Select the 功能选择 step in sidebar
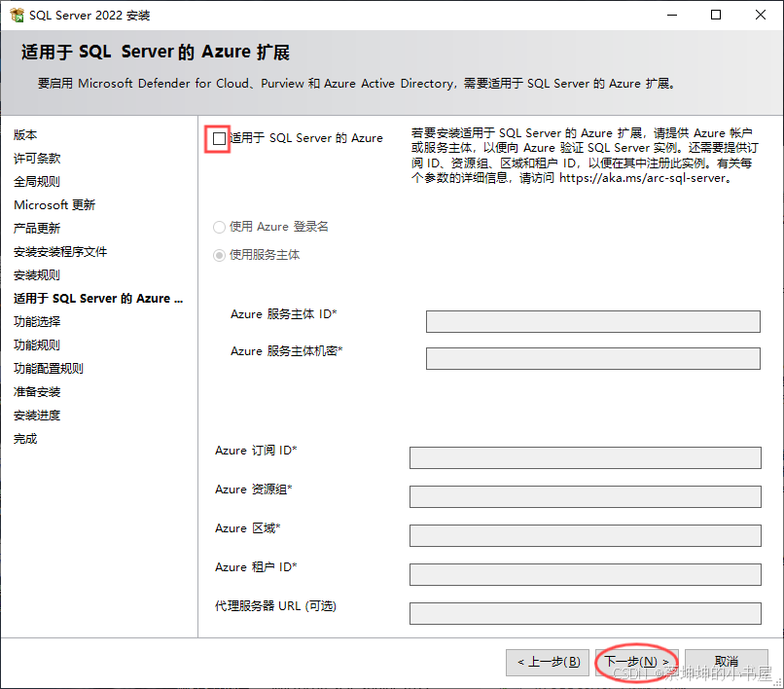Screen dimensions: 784x689 click(x=37, y=322)
